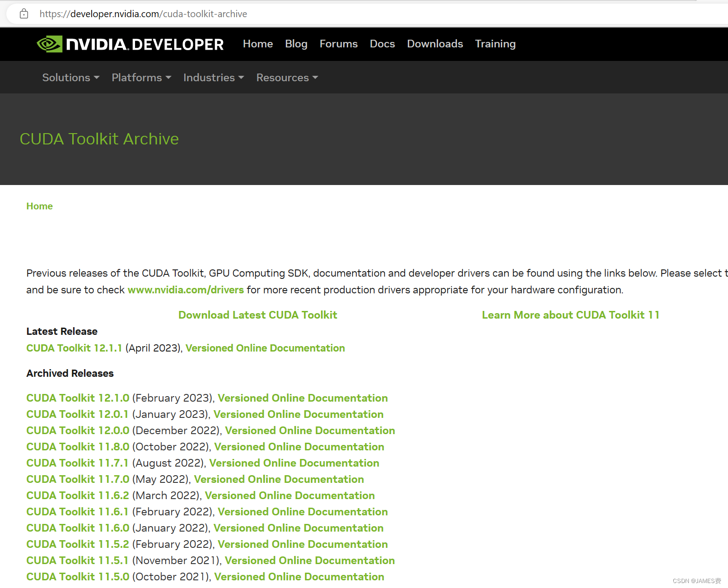Click Learn More about CUDA Toolkit 11
The height and width of the screenshot is (588, 728).
coord(571,315)
